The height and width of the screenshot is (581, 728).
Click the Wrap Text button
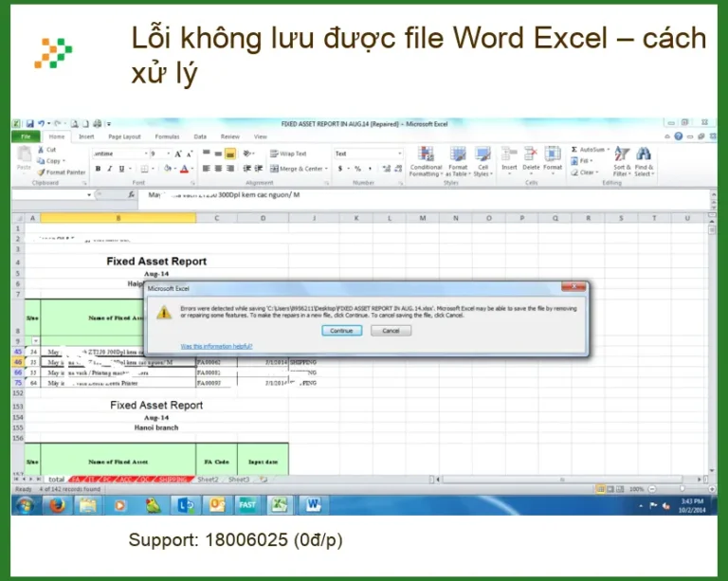(288, 154)
